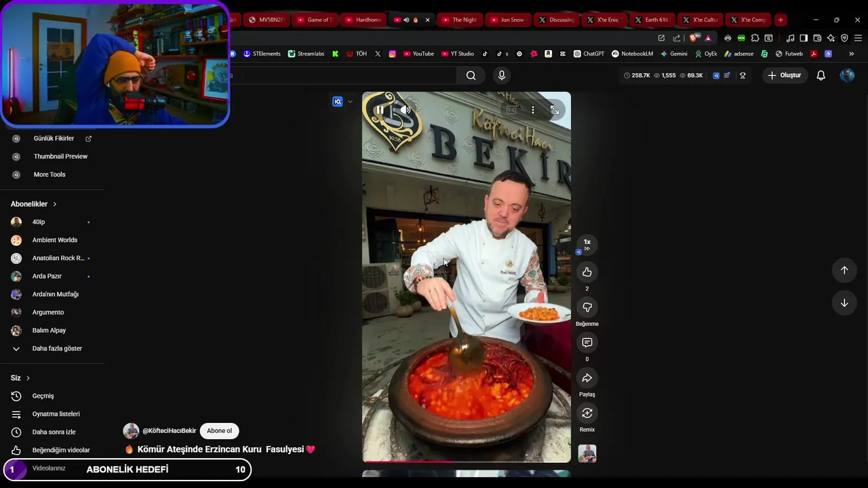Click the vidIQ 258.7K views stat

pos(637,75)
